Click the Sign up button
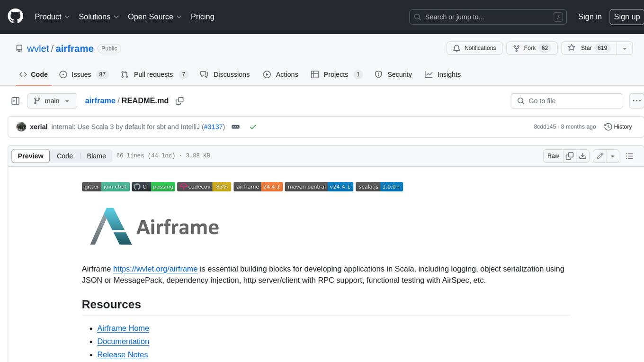 pos(626,17)
